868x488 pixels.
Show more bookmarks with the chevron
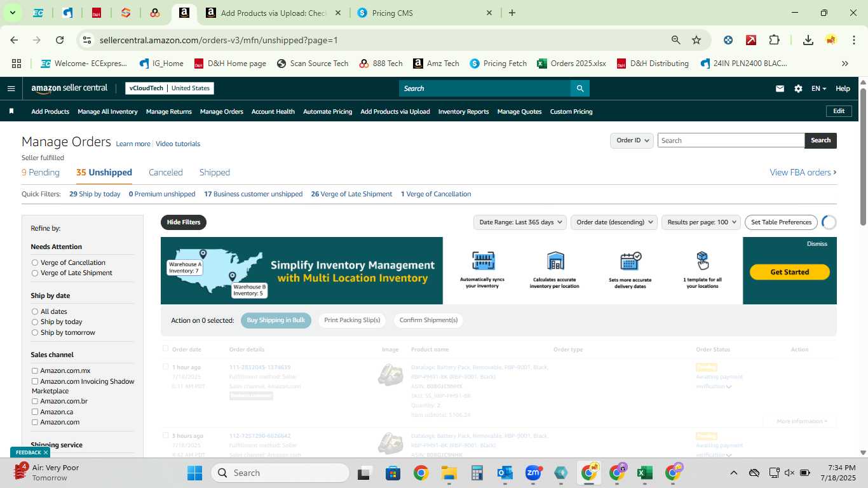844,64
